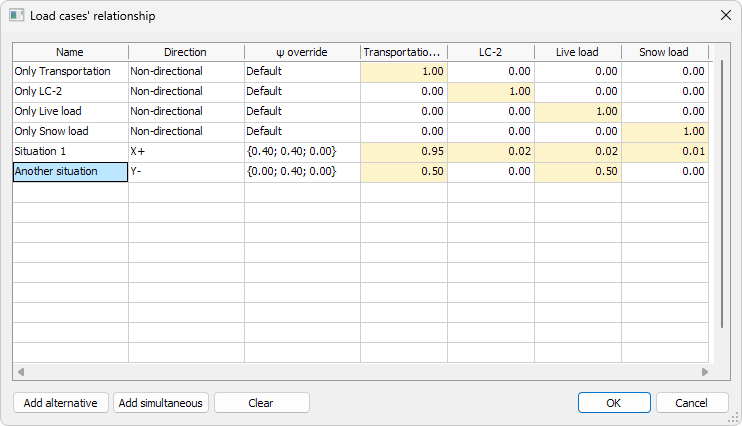
Task: Click the Direction column header
Action: coord(186,52)
